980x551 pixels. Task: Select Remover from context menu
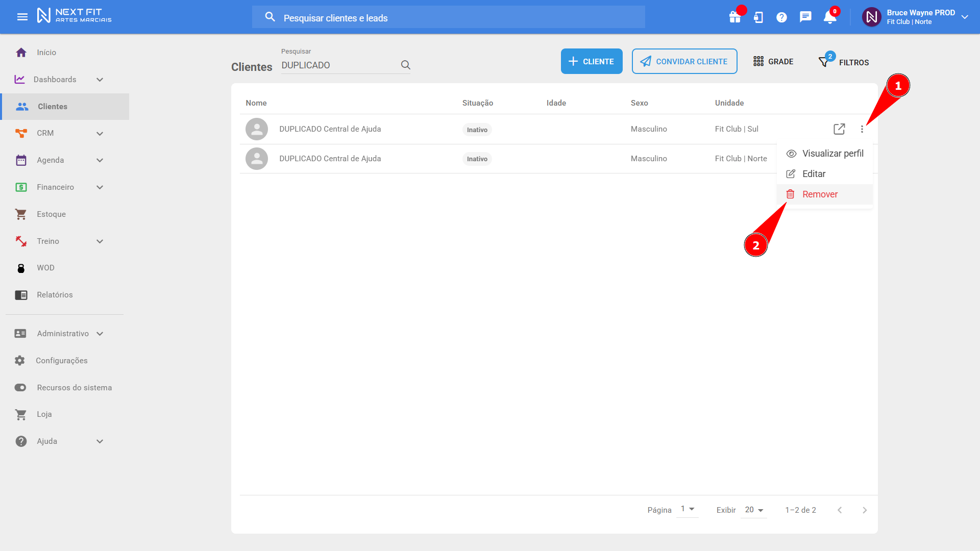coord(820,194)
